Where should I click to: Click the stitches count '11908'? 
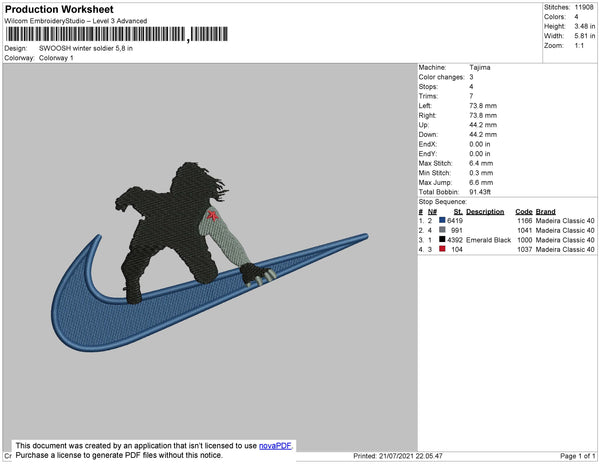[x=584, y=7]
